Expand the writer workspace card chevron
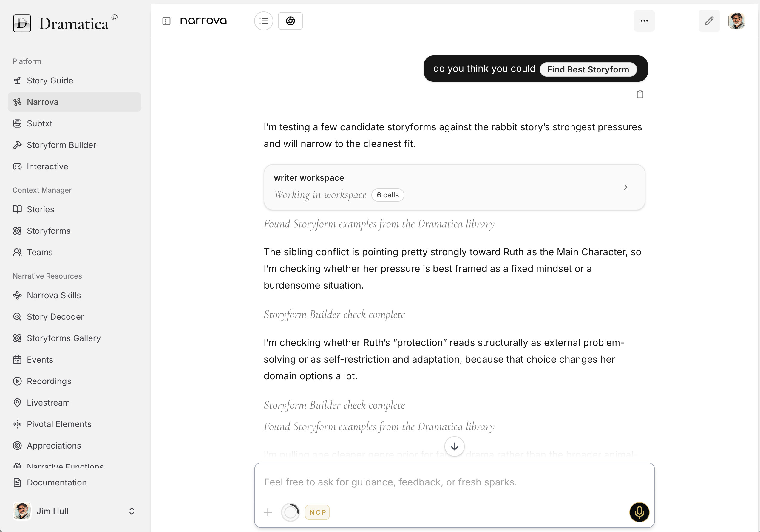 click(x=625, y=187)
